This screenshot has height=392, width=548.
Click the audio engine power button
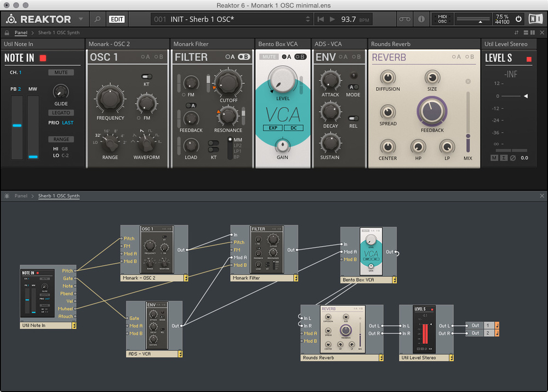(519, 19)
